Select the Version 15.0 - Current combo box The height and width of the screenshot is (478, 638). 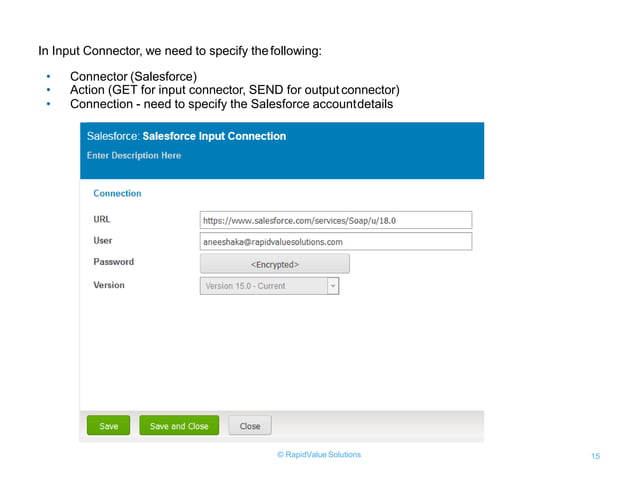[262, 286]
